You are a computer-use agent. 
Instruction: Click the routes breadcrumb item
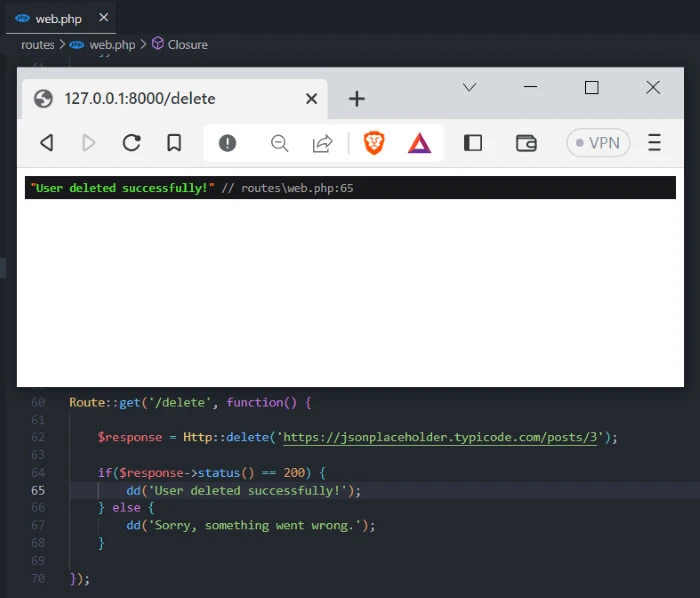(39, 44)
